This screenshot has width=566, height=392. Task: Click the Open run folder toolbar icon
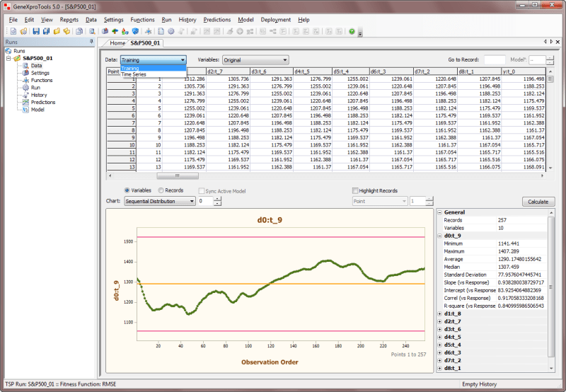click(23, 31)
